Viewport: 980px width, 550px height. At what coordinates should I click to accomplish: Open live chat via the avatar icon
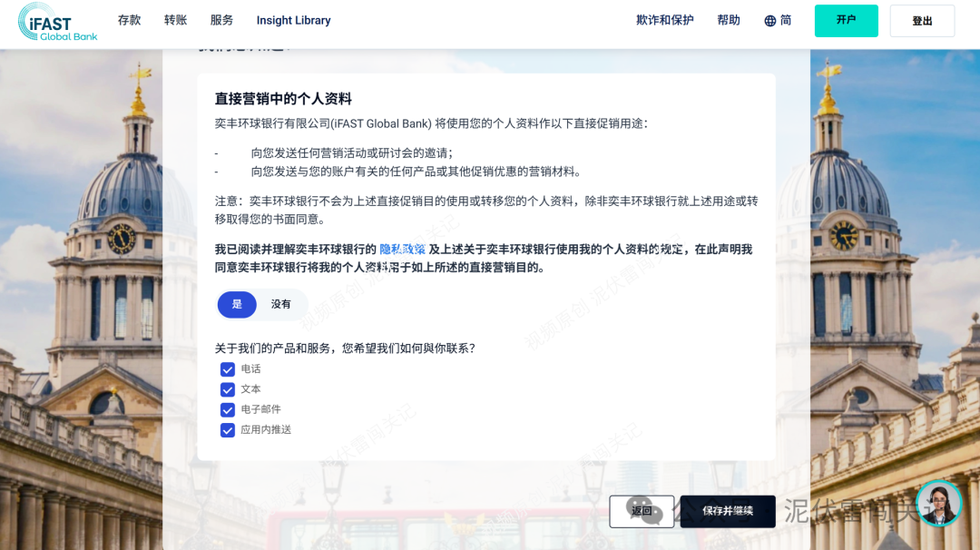(x=939, y=504)
